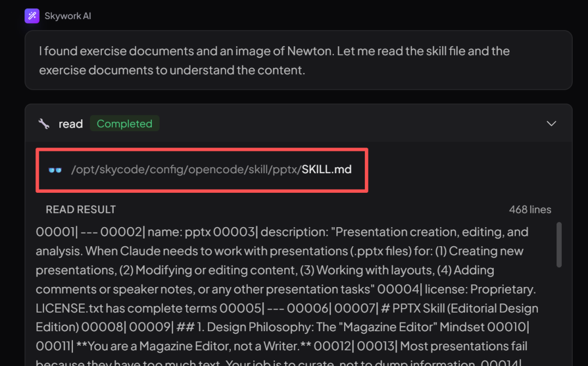Screen dimensions: 588x366
Task: Click the Skywork AI name label
Action: point(68,16)
